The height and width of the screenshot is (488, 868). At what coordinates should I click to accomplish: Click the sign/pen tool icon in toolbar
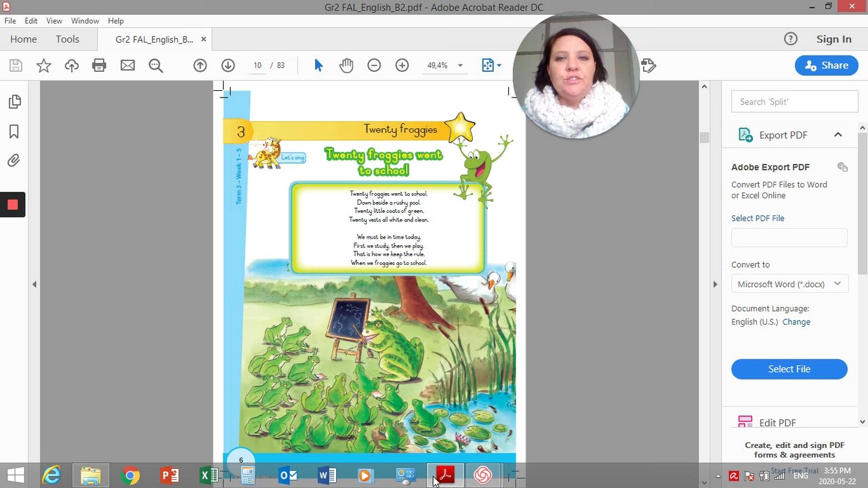(648, 66)
